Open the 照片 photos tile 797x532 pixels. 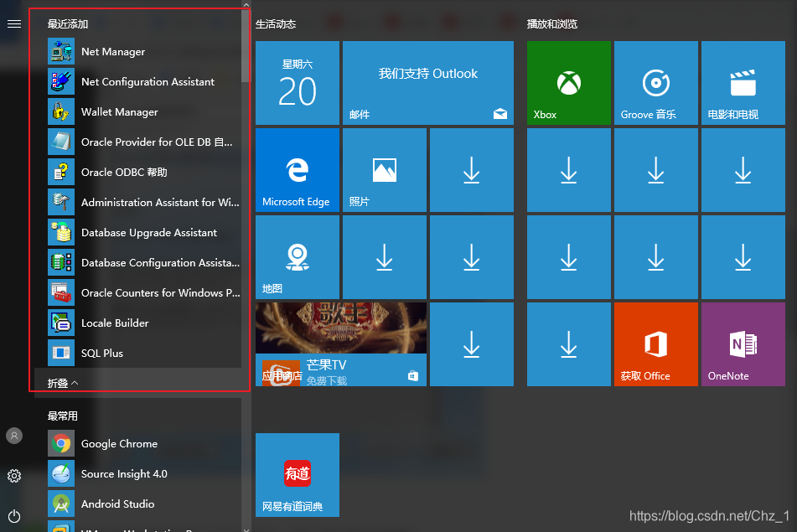click(385, 170)
